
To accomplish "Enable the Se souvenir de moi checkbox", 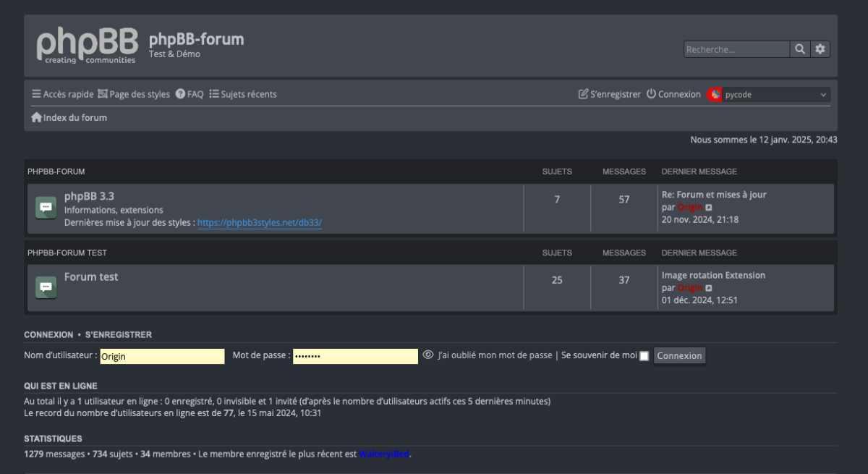I will (644, 356).
